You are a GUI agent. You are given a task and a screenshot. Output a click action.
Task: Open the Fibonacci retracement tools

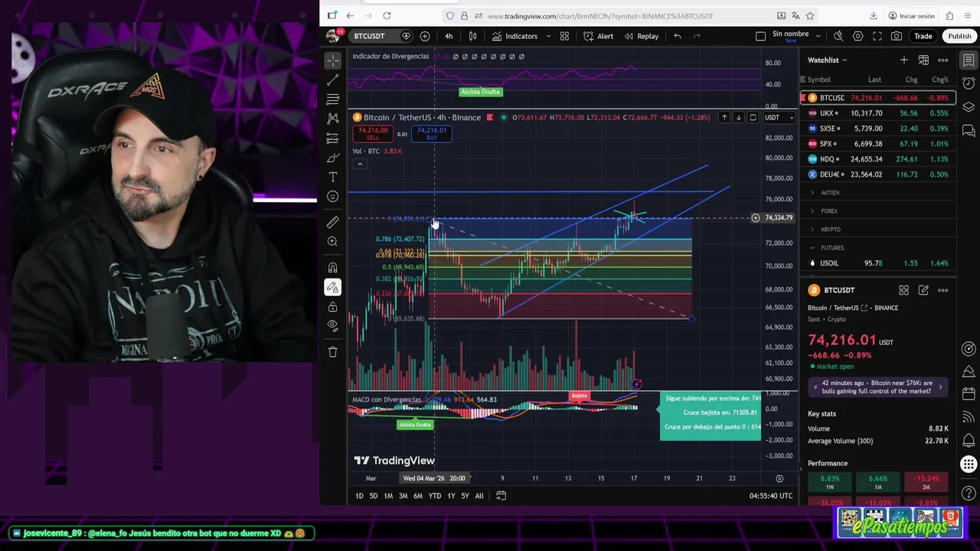click(332, 99)
